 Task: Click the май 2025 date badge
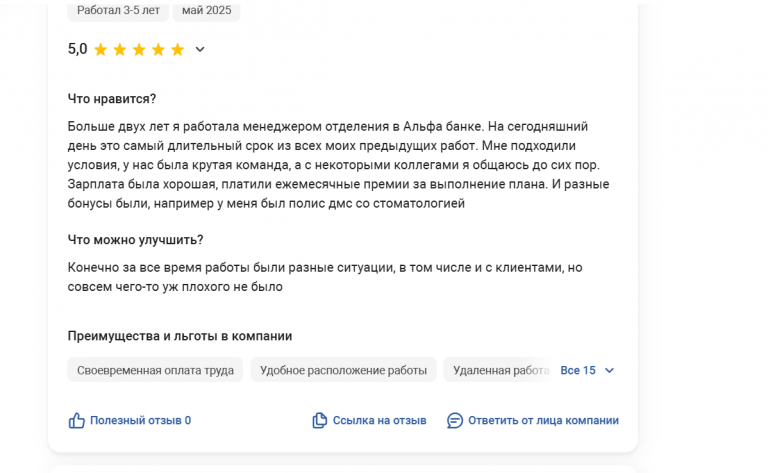(x=207, y=11)
